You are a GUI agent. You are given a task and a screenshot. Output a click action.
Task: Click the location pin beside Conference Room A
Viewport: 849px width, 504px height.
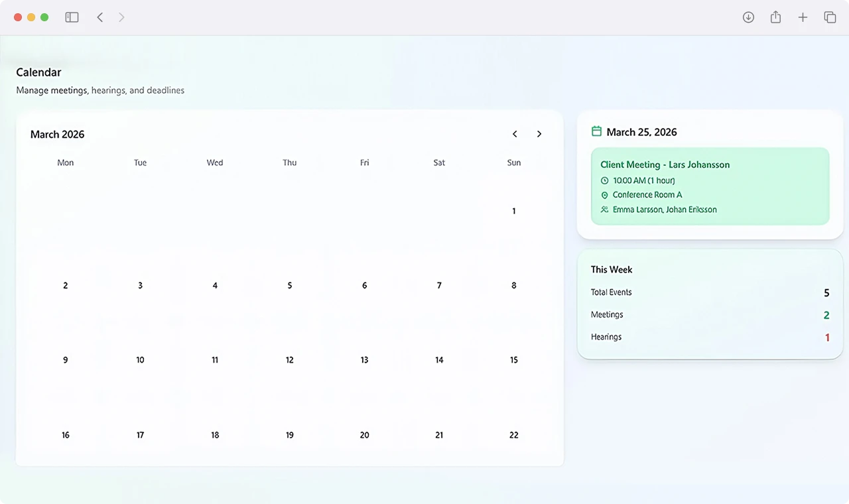coord(604,195)
